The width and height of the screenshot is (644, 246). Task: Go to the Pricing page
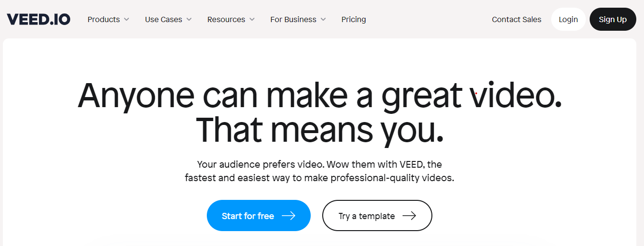point(354,20)
